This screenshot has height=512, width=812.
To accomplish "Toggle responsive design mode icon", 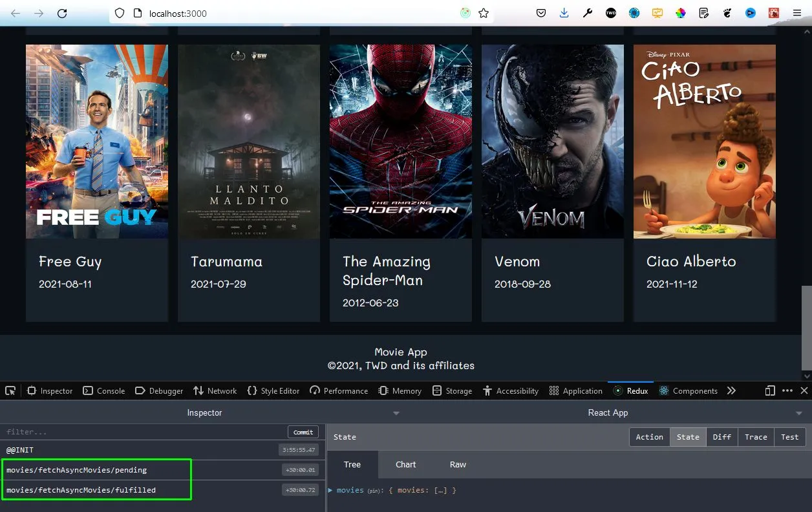I will tap(770, 390).
